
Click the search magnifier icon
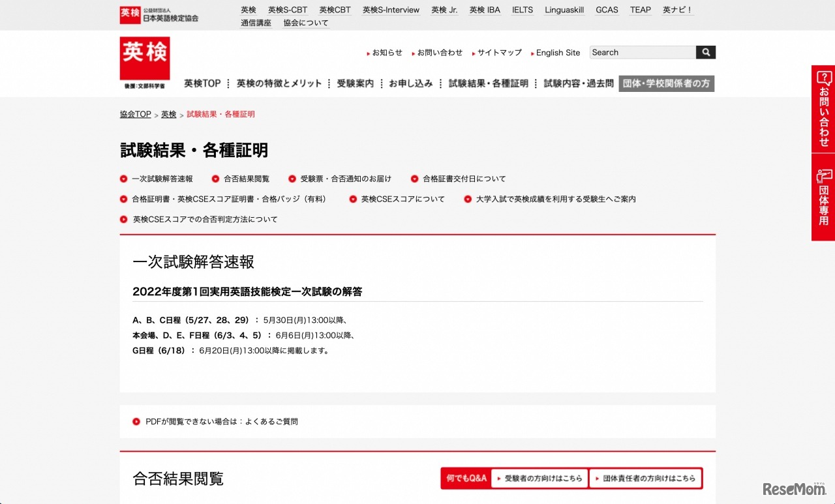(705, 52)
